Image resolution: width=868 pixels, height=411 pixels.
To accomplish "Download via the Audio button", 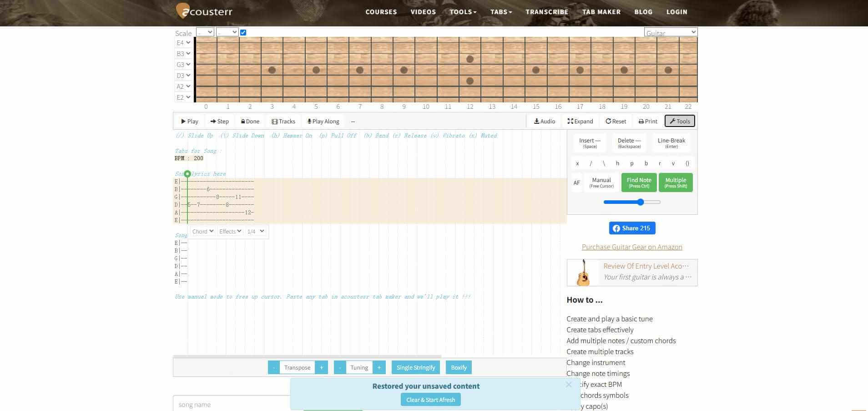I will point(545,122).
